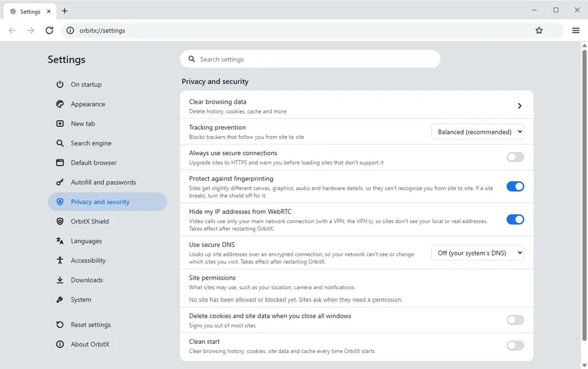Open the OrbitX Shield section

pos(107,221)
